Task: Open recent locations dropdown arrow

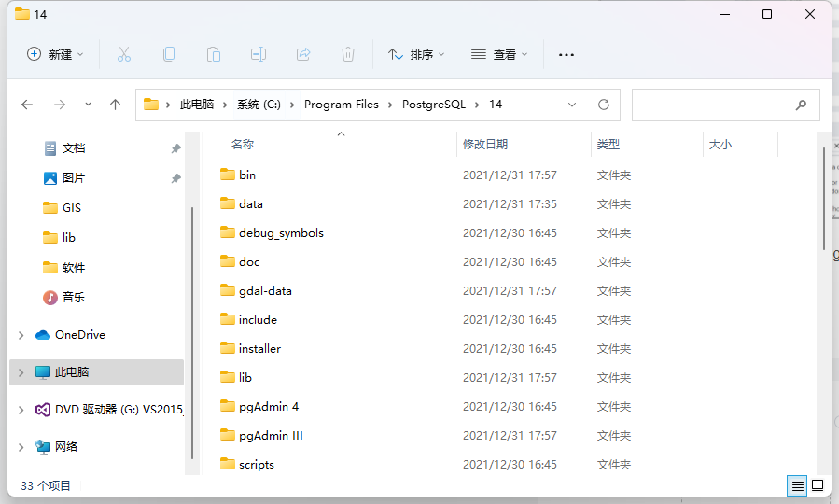Action: pyautogui.click(x=88, y=105)
